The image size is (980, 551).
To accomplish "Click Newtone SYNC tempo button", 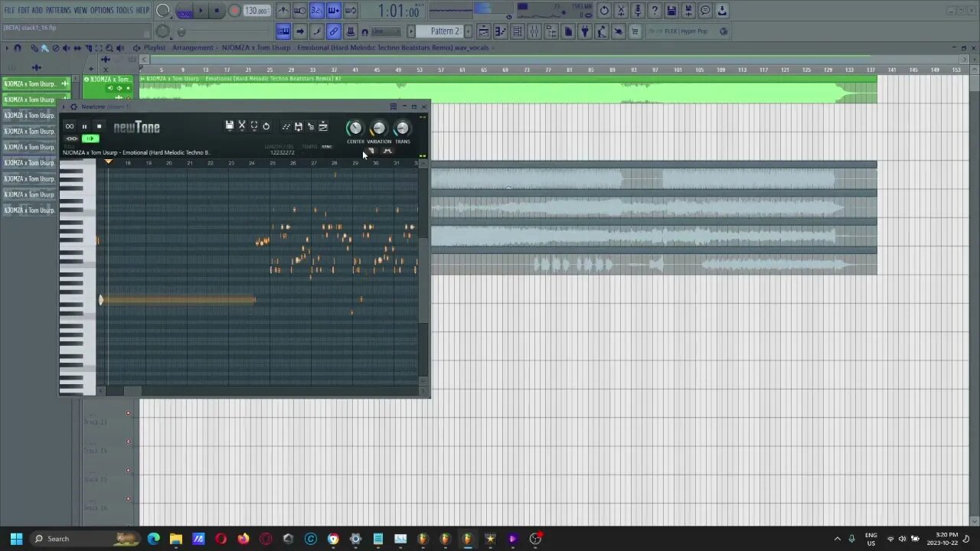I will 327,146.
